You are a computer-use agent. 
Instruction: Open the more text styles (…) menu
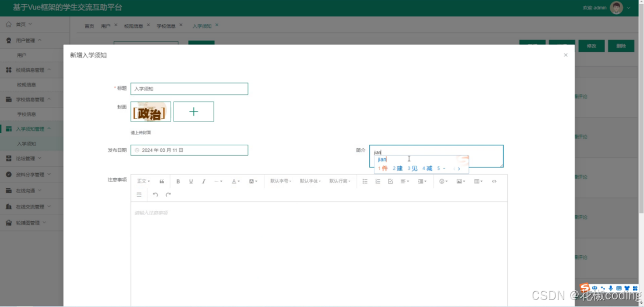tap(218, 181)
